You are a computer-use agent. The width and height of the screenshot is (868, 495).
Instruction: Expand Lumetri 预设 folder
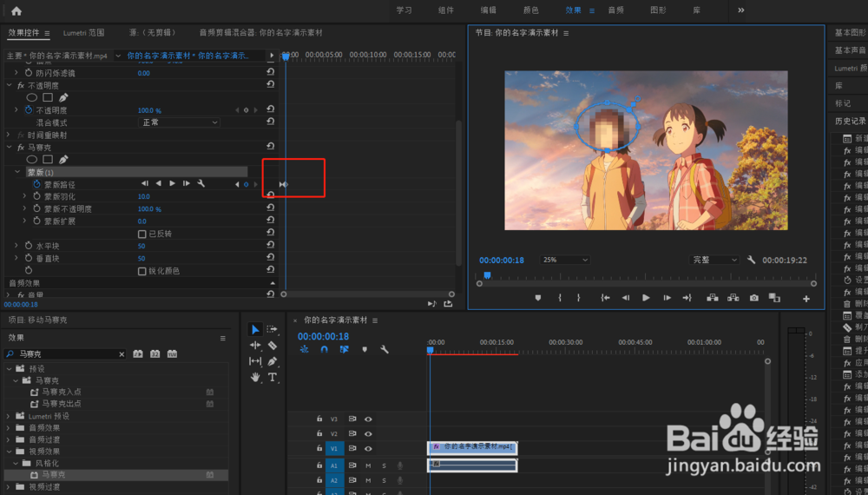(9, 416)
